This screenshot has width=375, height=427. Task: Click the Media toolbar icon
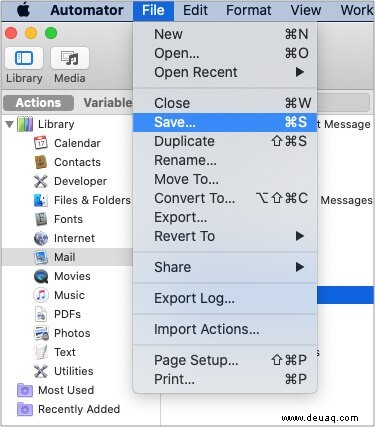point(70,58)
